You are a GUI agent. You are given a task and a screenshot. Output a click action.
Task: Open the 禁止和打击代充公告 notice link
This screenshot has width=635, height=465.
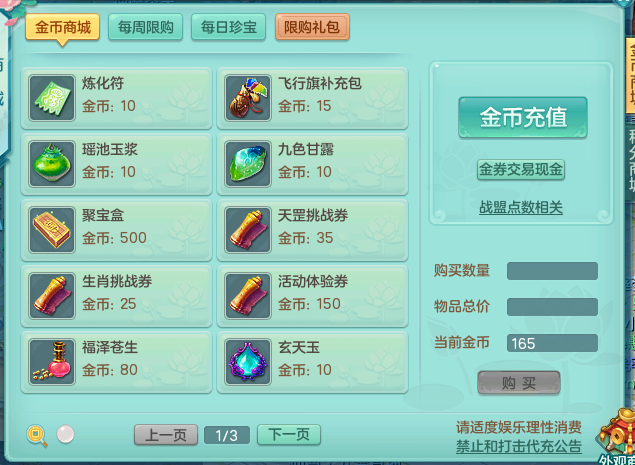[519, 446]
